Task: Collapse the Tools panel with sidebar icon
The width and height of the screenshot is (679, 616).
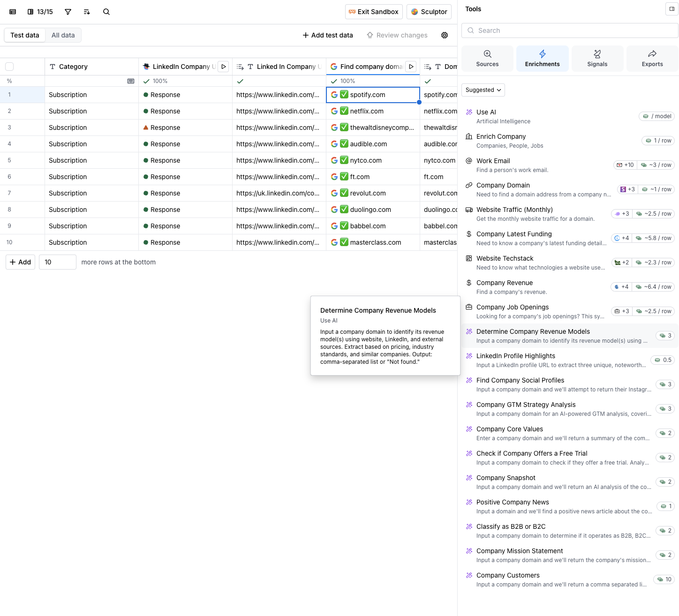Action: [672, 9]
